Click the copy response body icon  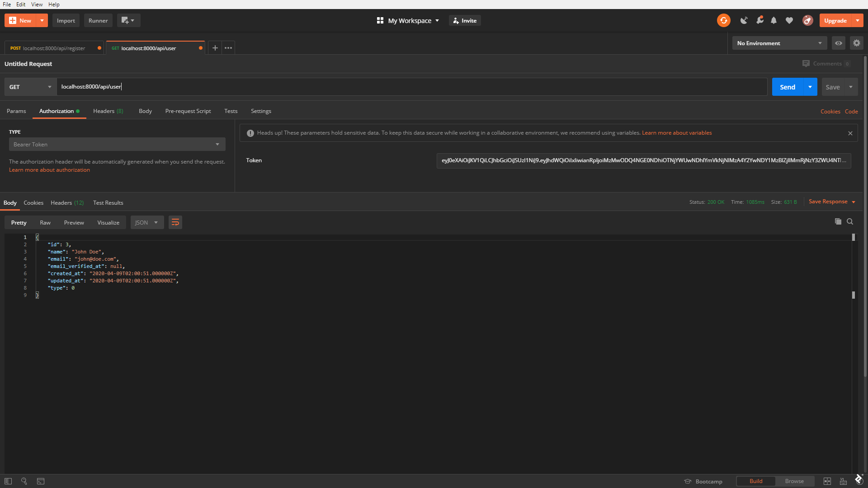pos(838,222)
